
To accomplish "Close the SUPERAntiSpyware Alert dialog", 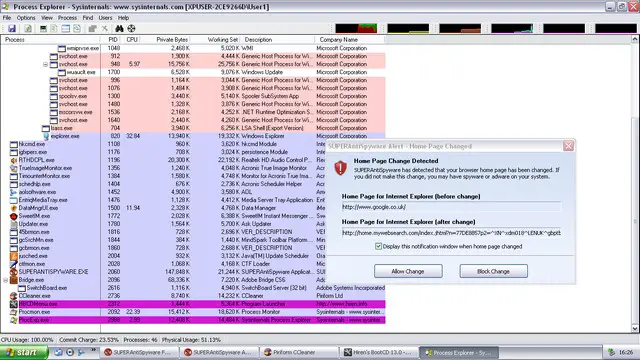I will pos(568,146).
